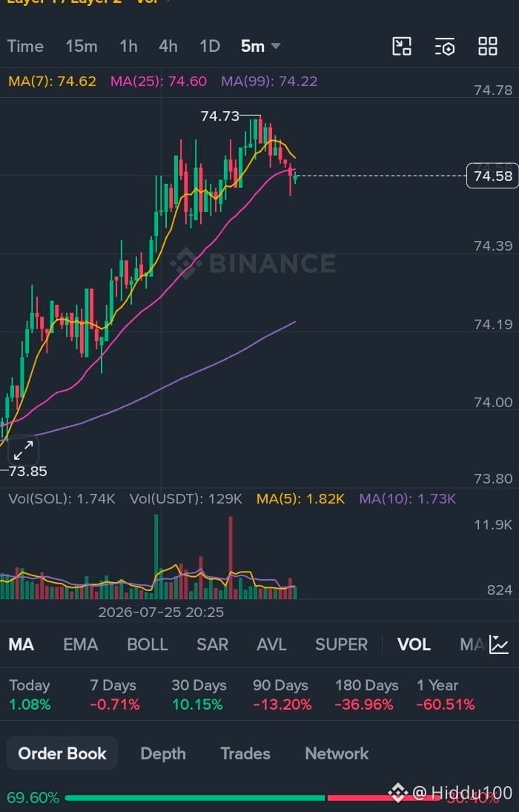Toggle the AVL indicator

(271, 644)
